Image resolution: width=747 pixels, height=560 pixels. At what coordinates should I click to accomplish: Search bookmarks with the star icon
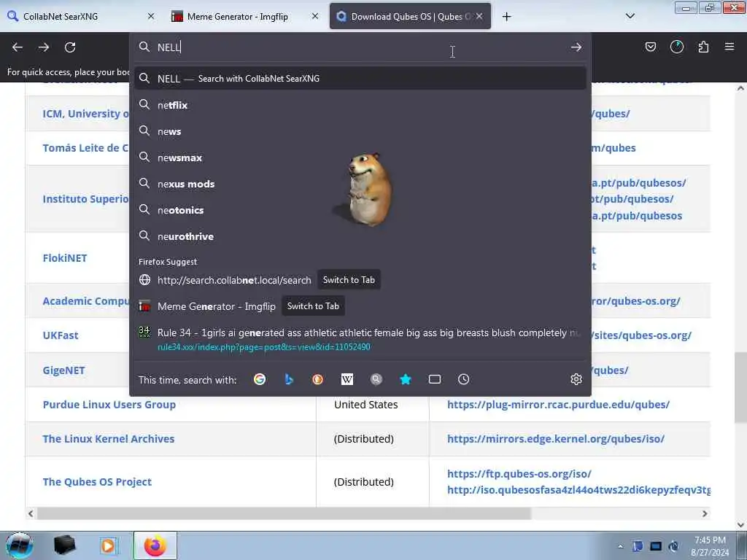(406, 379)
